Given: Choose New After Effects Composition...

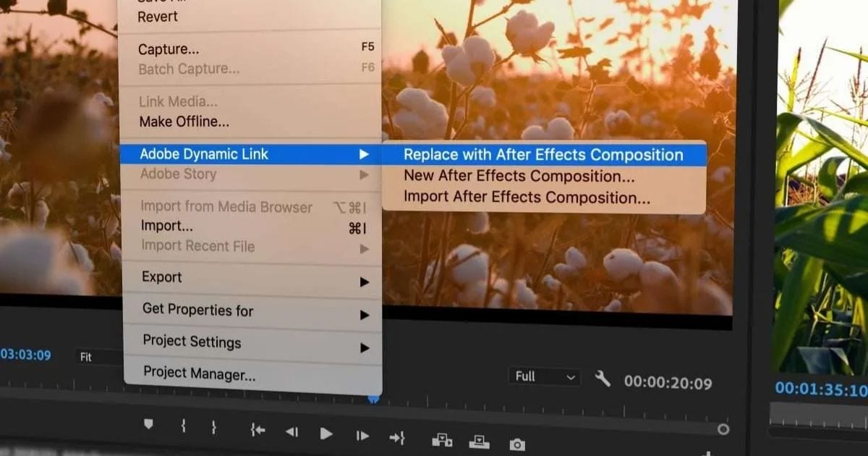Looking at the screenshot, I should tap(519, 176).
